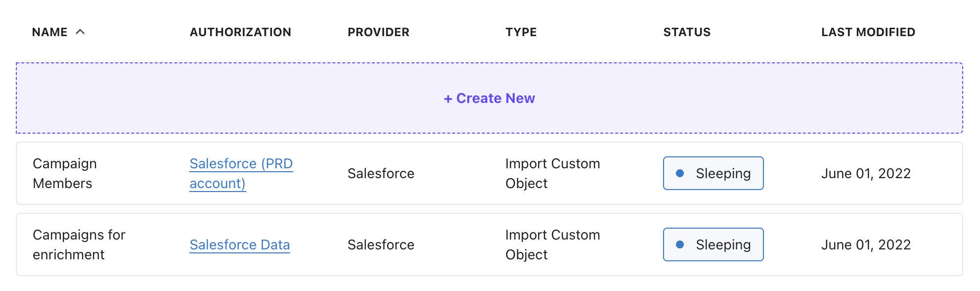
Task: Click the + Create New button
Action: 490,98
